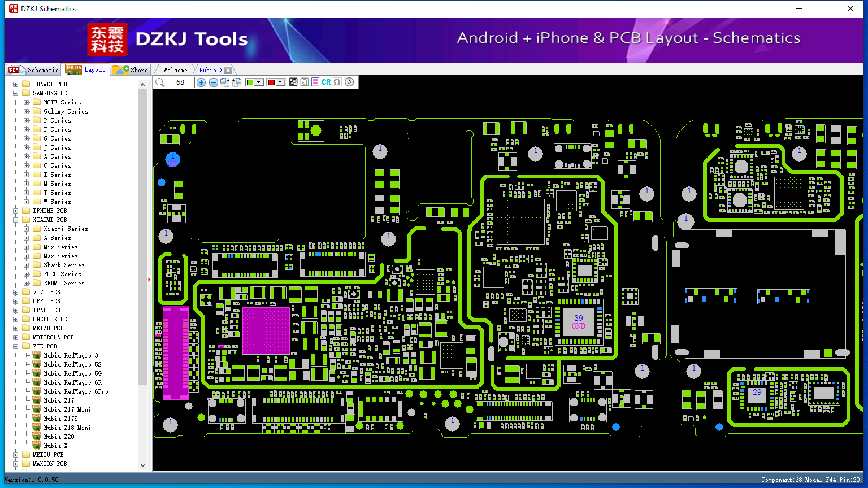Collapse the XIAOMI PCB folder
The width and height of the screenshot is (868, 488).
coord(16,220)
